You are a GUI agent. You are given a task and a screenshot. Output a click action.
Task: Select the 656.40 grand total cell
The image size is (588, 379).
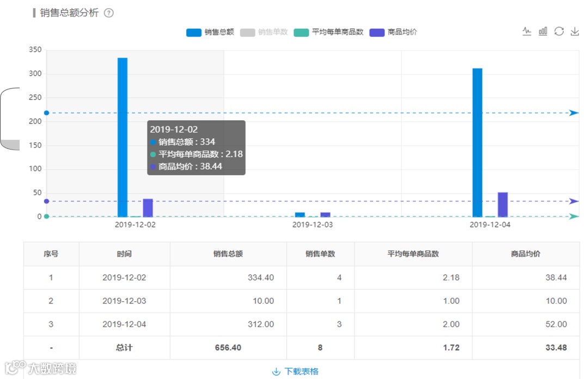pos(228,347)
